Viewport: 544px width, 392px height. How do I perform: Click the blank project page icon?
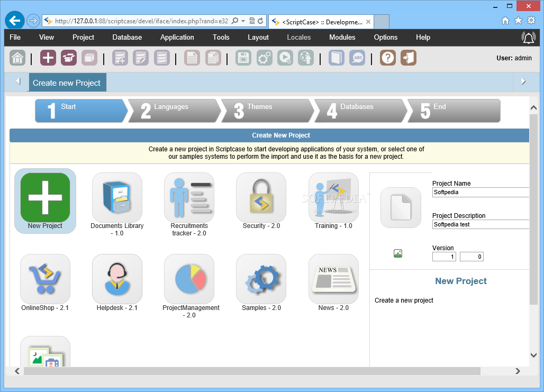coord(401,208)
